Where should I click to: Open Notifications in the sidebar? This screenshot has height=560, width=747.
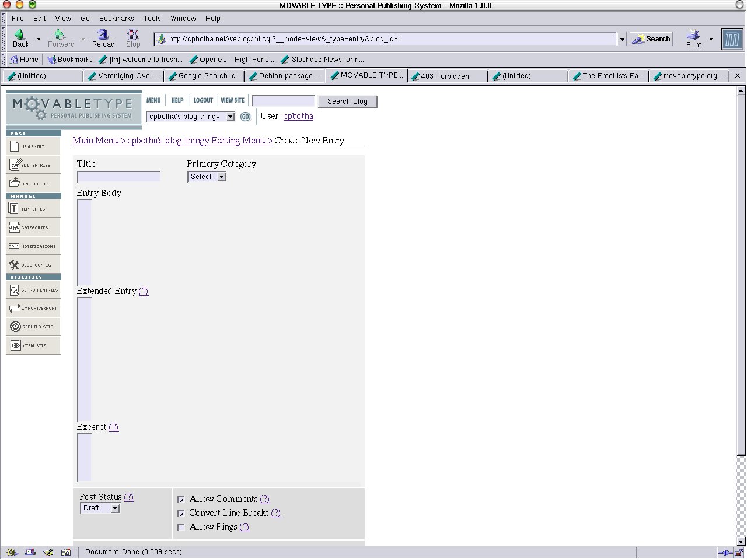33,246
